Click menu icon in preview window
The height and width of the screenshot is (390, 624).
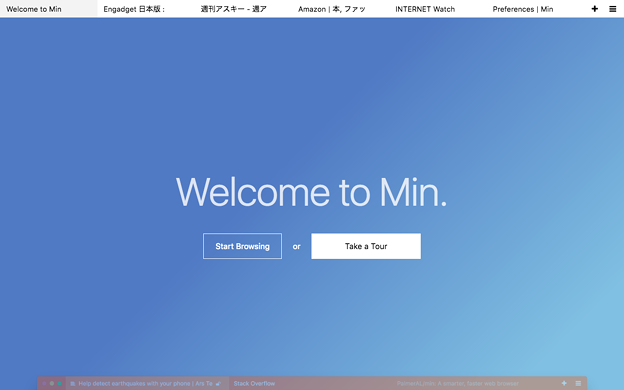(578, 383)
